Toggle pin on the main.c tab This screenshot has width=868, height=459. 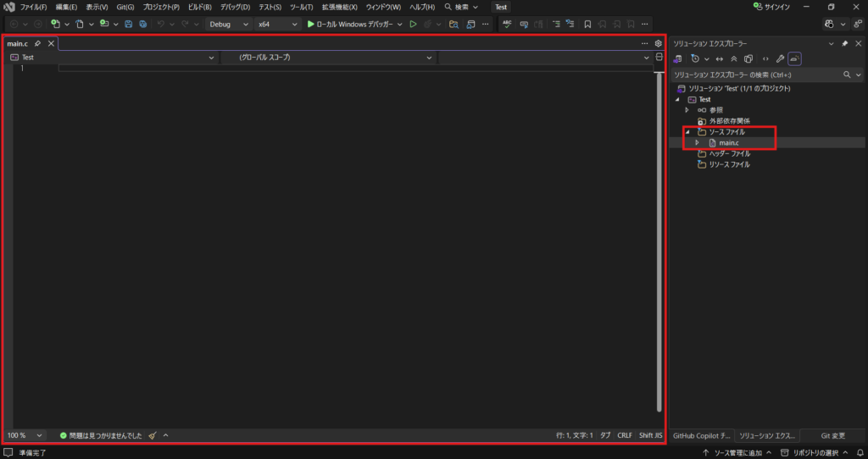(x=37, y=43)
